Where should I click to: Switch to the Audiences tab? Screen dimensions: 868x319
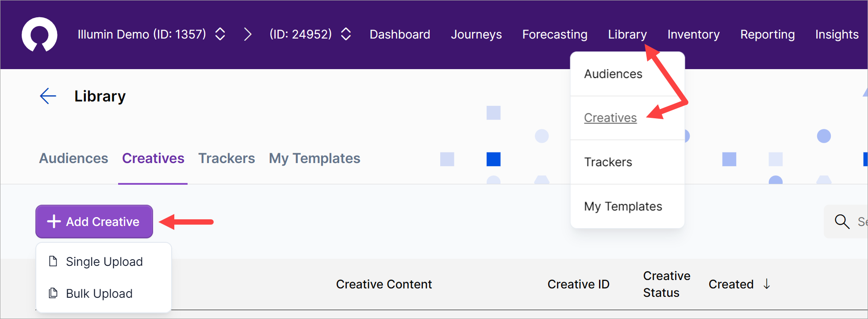pos(73,159)
